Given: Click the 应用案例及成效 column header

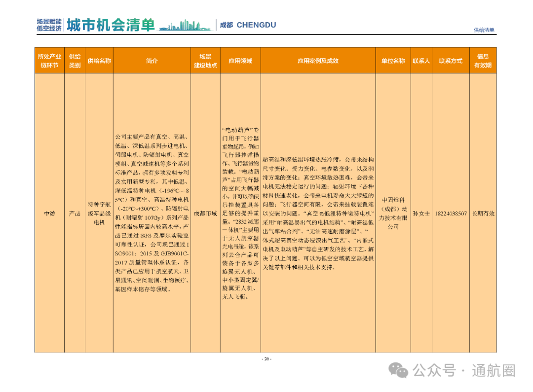Looking at the screenshot, I should coord(318,61).
